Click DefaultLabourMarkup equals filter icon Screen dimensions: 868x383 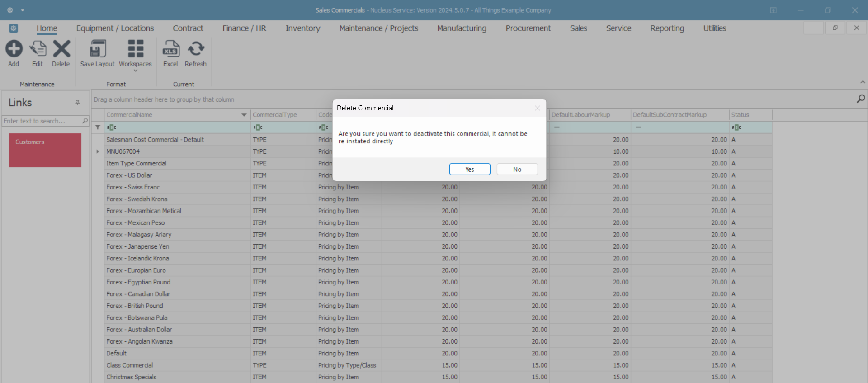pos(557,128)
